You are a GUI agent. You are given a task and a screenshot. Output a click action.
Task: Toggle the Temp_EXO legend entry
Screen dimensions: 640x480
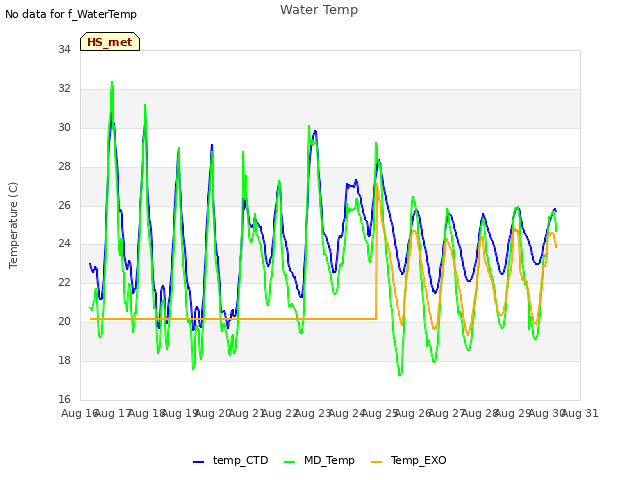409,460
